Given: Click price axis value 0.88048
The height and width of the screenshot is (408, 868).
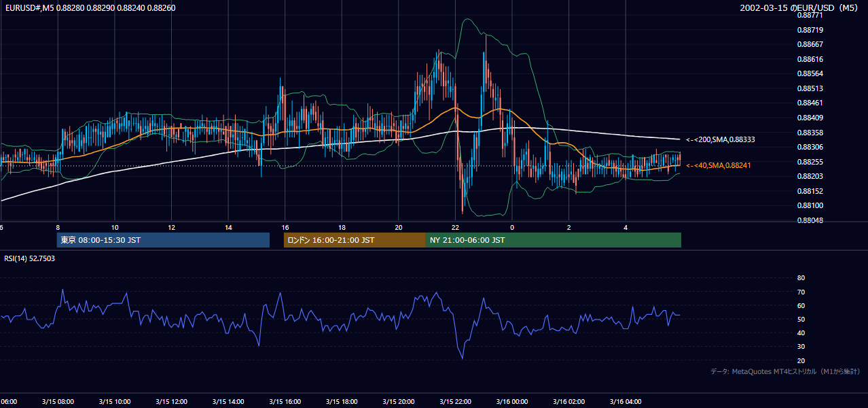Looking at the screenshot, I should pyautogui.click(x=810, y=220).
